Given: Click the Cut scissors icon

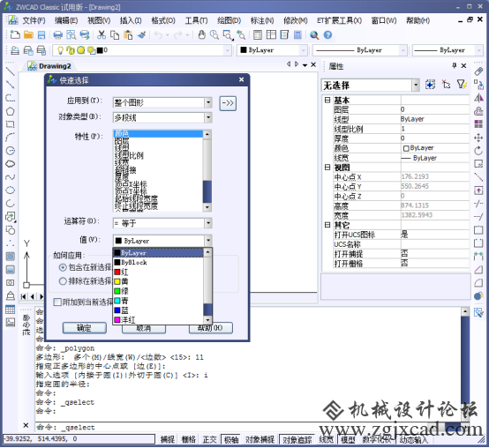Looking at the screenshot, I should point(101,35).
